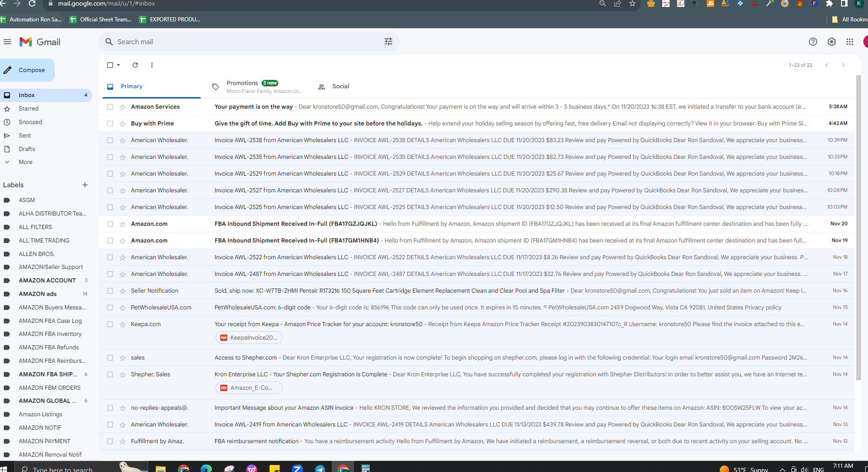Open Invoice AWL-2527 email
868x472 pixels.
478,190
